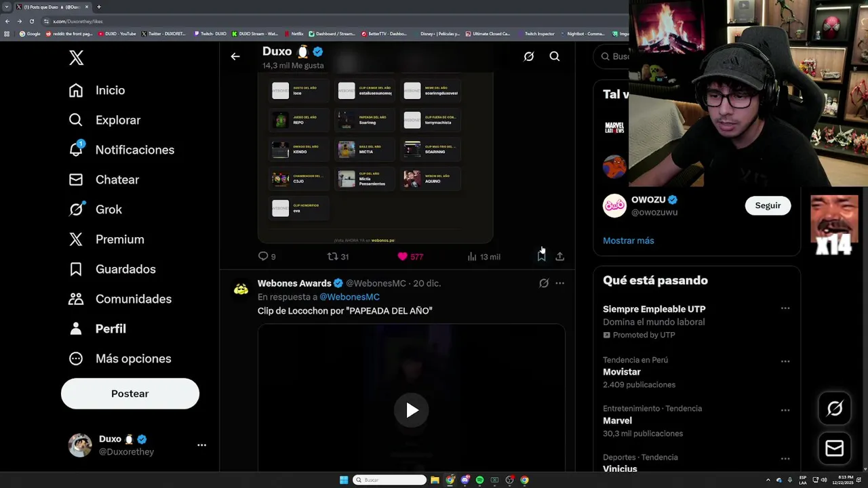Viewport: 868px width, 488px height.
Task: Open Comunidades in sidebar
Action: click(120, 299)
